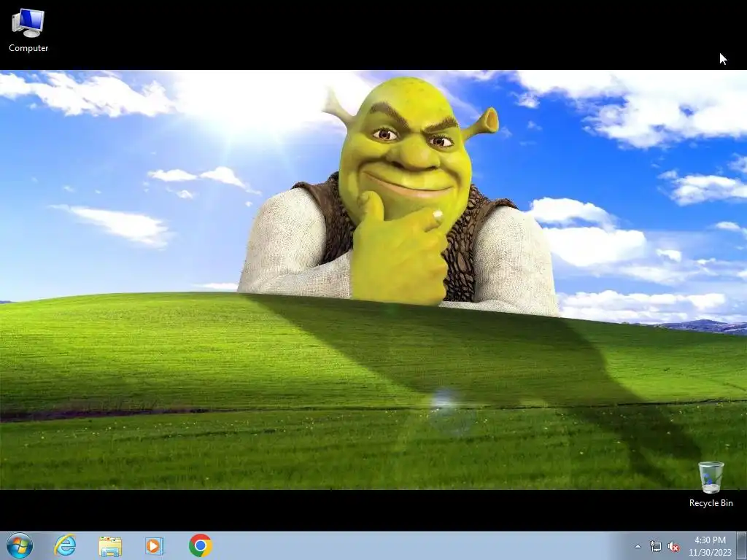Launch Windows Media Player from the taskbar

pyautogui.click(x=155, y=545)
